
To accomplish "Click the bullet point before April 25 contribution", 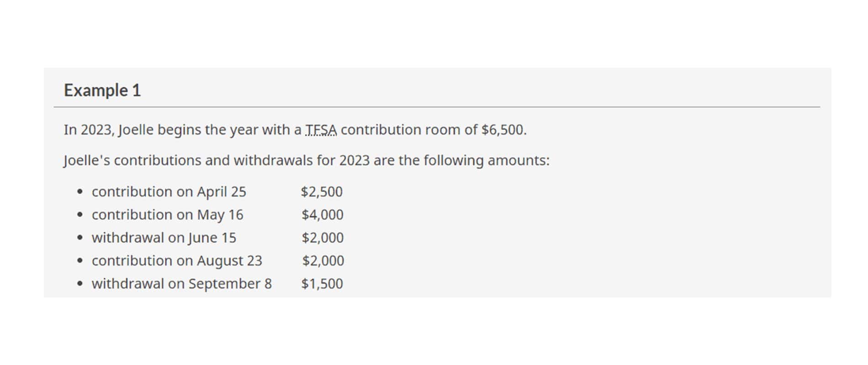I will tap(80, 192).
